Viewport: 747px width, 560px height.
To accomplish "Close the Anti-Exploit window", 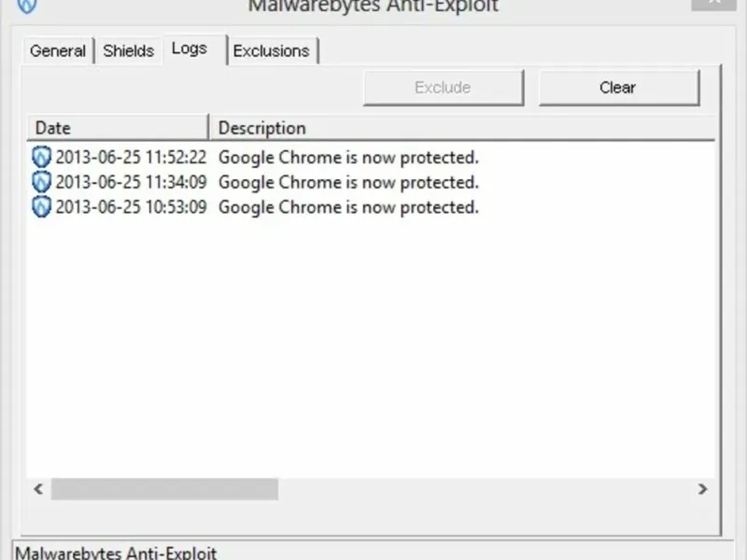I will 713,4.
